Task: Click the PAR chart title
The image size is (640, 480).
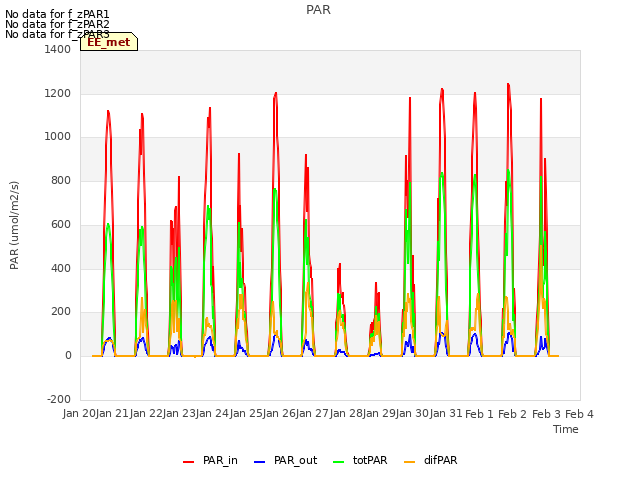Action: point(318,10)
